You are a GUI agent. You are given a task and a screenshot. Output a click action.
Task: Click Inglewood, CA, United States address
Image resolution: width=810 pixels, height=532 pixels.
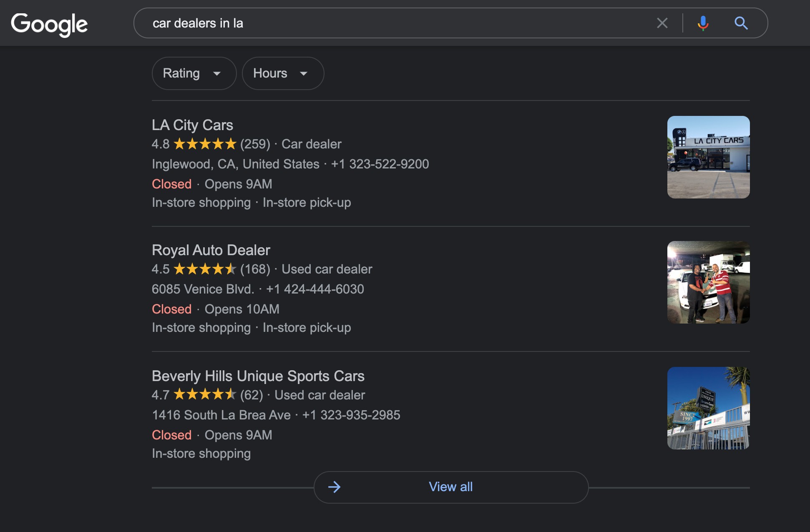pyautogui.click(x=236, y=164)
